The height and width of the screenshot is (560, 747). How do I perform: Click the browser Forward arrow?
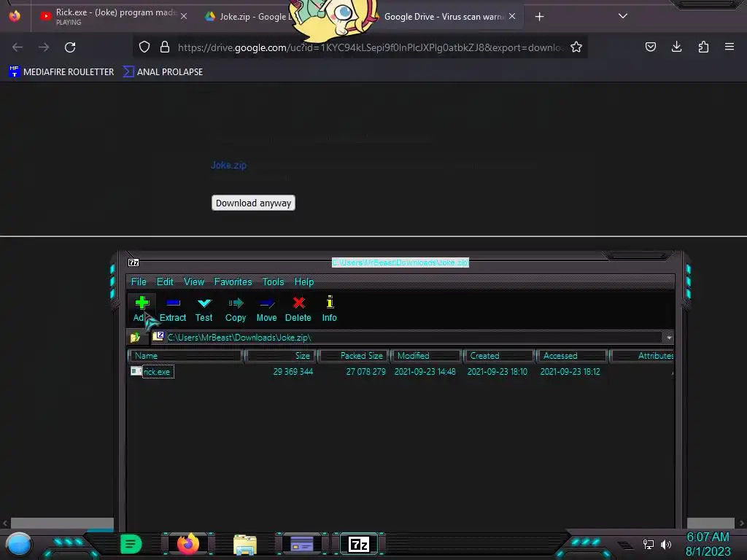44,47
